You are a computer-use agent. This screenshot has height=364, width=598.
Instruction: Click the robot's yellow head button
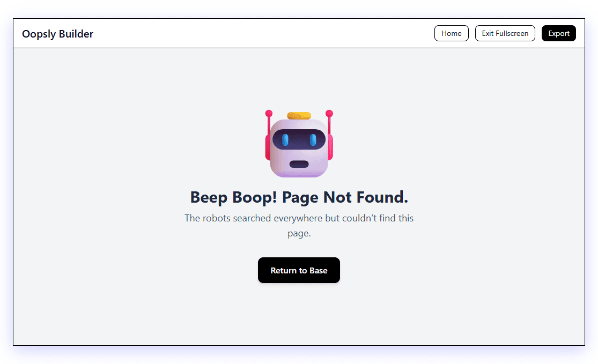pos(299,115)
